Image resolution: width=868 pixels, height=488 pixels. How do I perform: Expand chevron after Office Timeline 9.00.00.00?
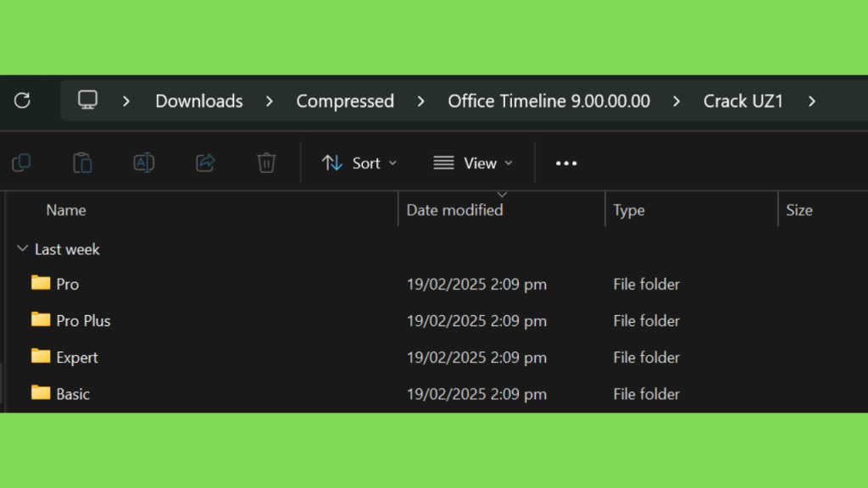(x=676, y=102)
